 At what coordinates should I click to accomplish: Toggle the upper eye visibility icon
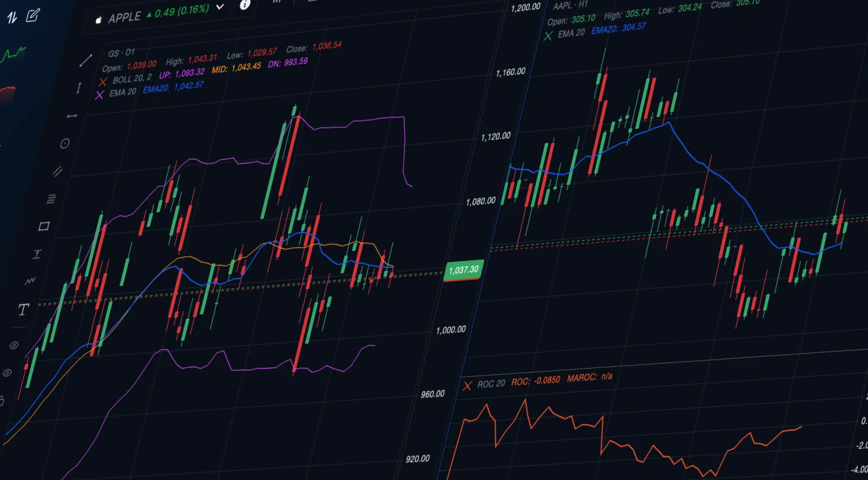click(x=14, y=345)
